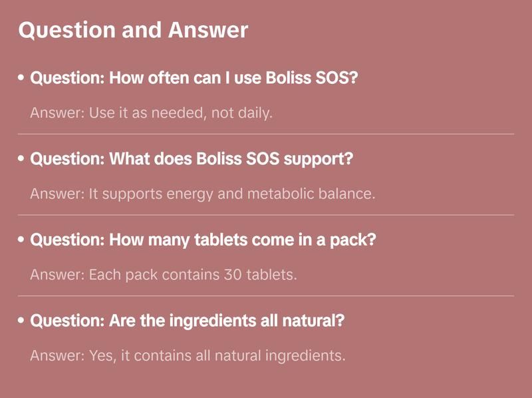Image resolution: width=532 pixels, height=398 pixels.
Task: Expand the 'How often can I use Boliss SOS?' question
Action: (194, 78)
